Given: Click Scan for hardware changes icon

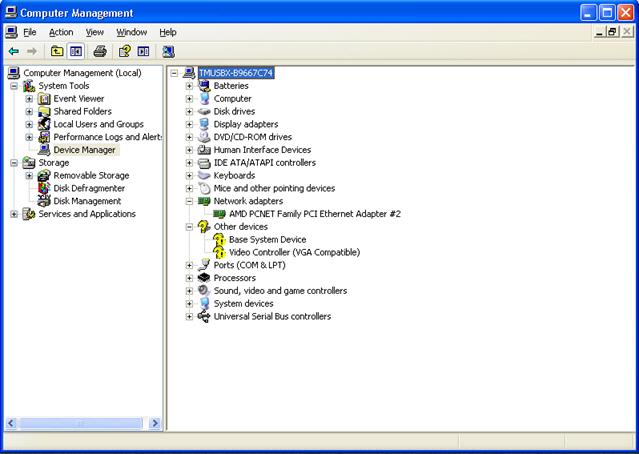Looking at the screenshot, I should click(168, 51).
